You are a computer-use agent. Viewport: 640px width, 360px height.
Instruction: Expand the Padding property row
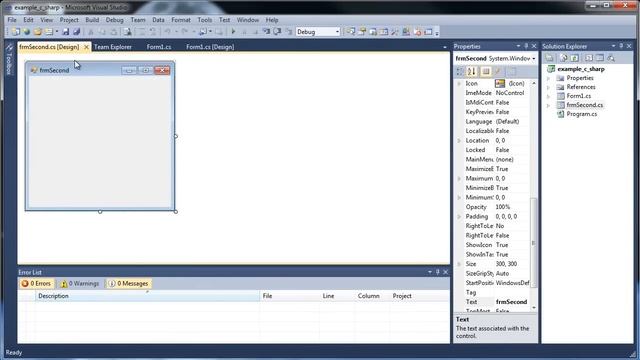tap(459, 217)
